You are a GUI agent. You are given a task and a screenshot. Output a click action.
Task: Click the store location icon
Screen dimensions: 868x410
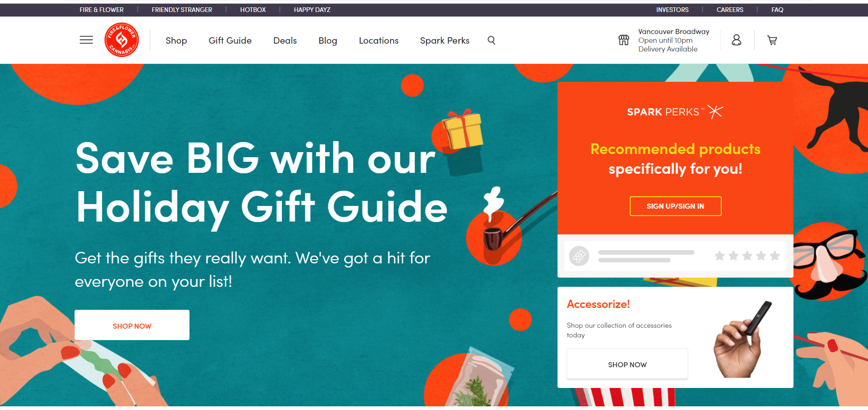(624, 40)
